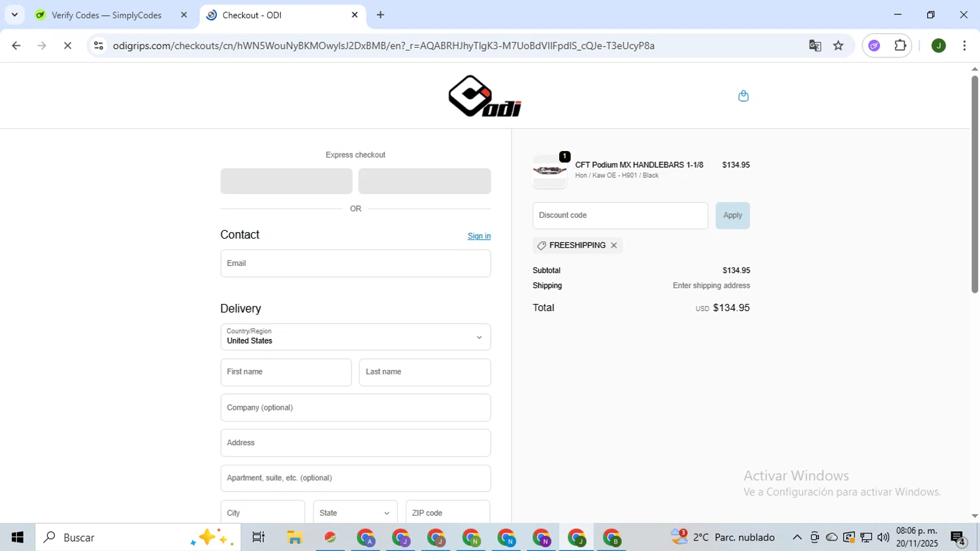980x551 pixels.
Task: Click the Apply discount button
Action: point(732,216)
